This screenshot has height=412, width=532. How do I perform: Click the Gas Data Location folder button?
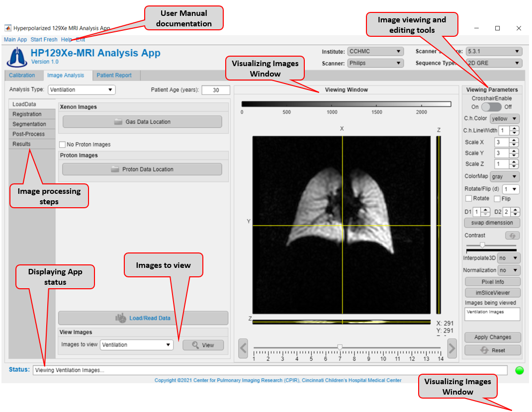coord(142,122)
